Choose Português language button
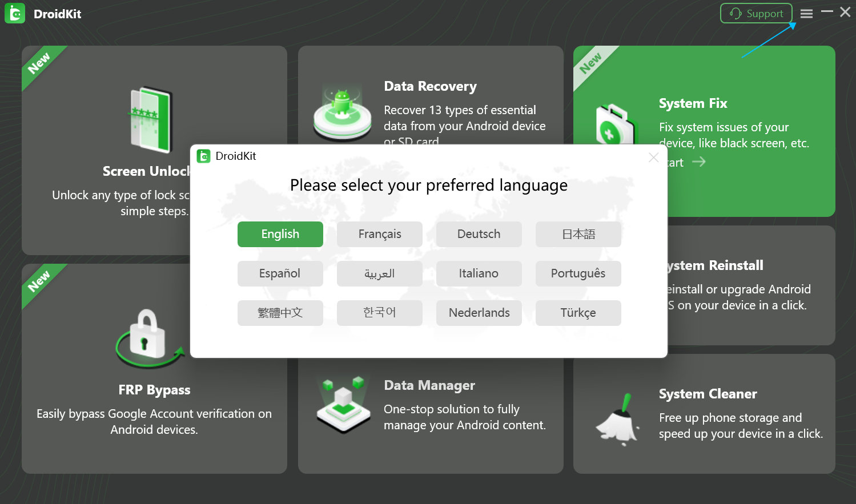Image resolution: width=856 pixels, height=504 pixels. tap(578, 273)
